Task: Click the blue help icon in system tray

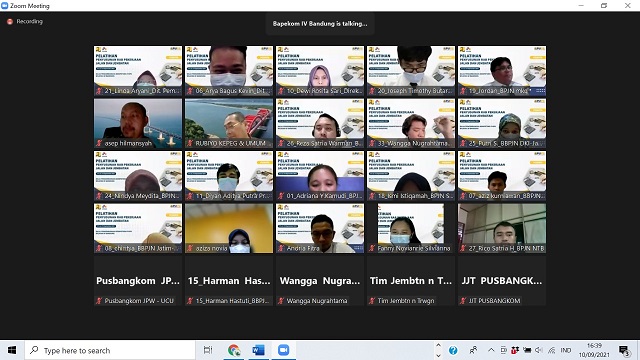Action: click(x=453, y=350)
